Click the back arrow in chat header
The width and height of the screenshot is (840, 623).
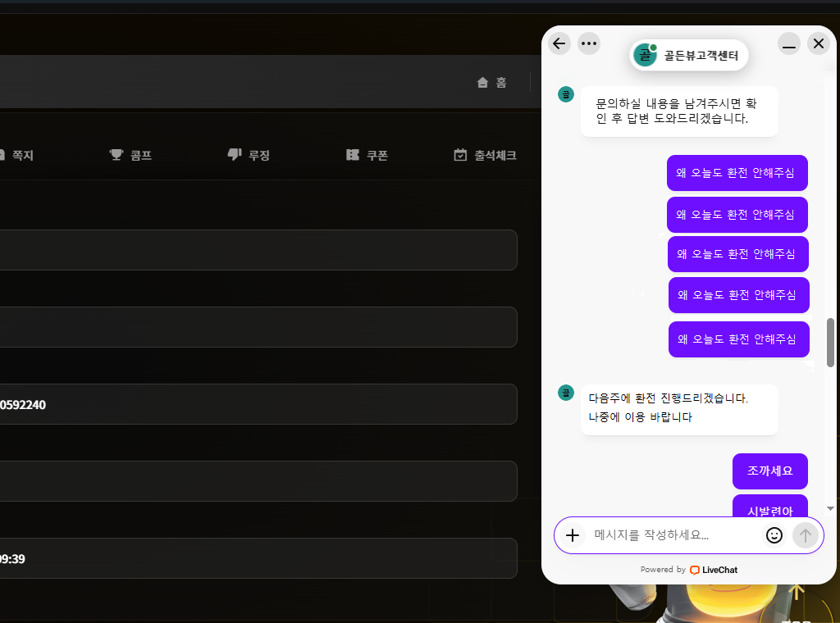(559, 43)
